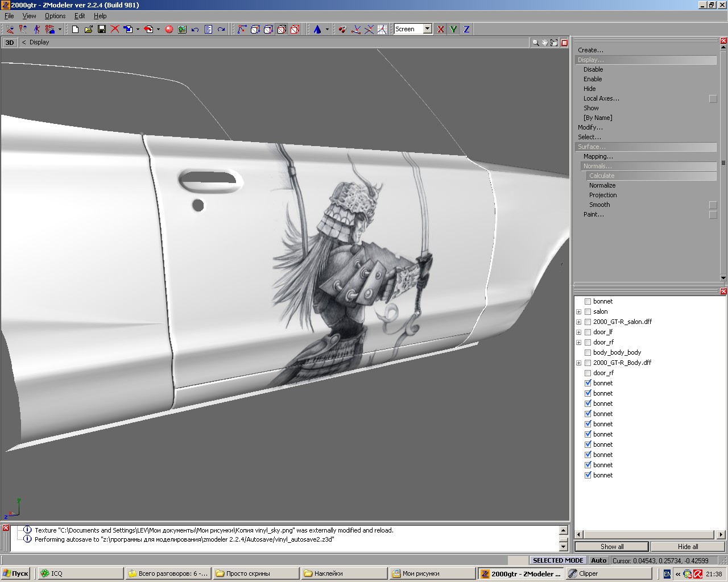This screenshot has height=582, width=728.
Task: Click the Normalize command
Action: pos(602,185)
